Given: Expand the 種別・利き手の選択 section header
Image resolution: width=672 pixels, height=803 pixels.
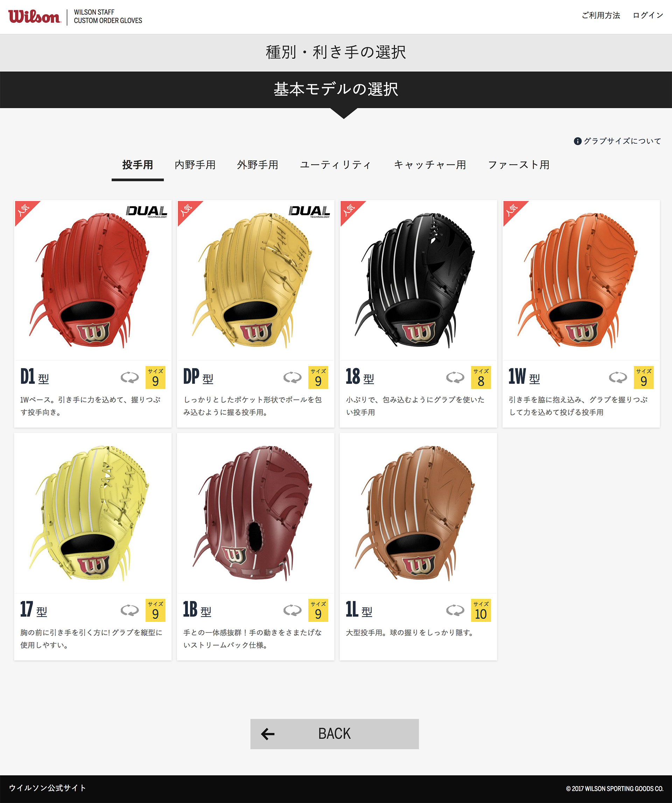Looking at the screenshot, I should tap(336, 53).
